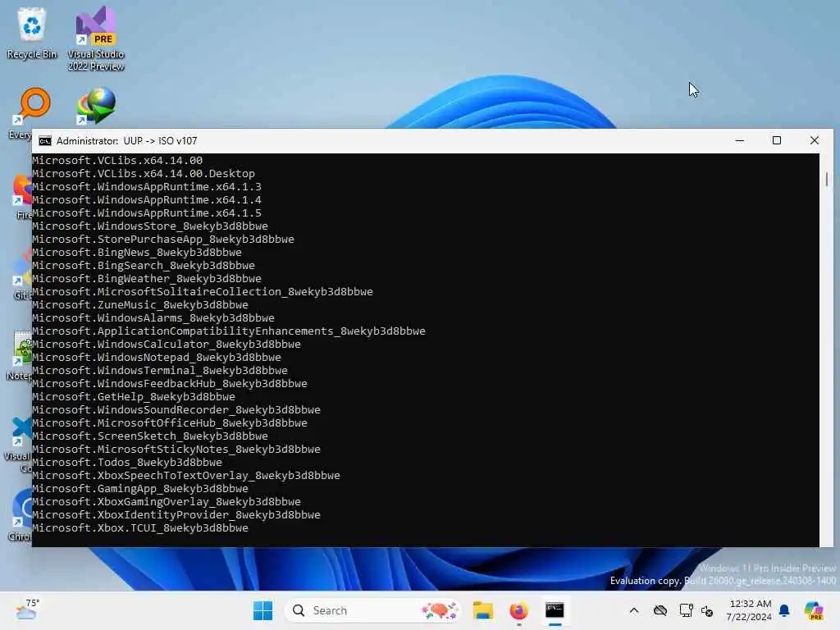The width and height of the screenshot is (840, 630).
Task: Click line Microsoft.WindowsStore_8wekyb3d8bbwe
Action: (150, 226)
